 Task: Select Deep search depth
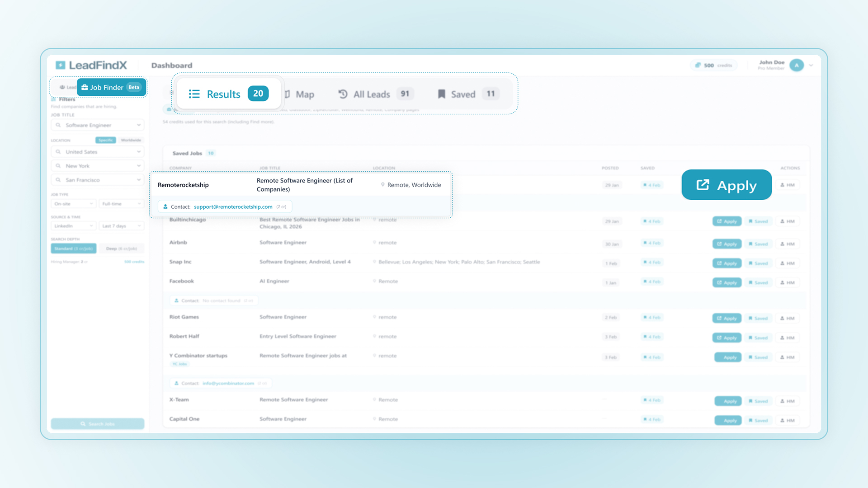122,249
